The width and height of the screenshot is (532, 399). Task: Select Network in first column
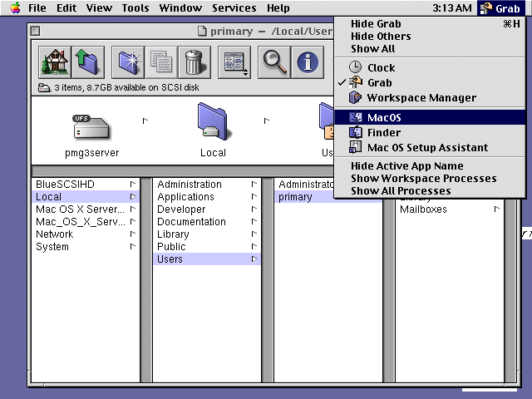(85, 234)
